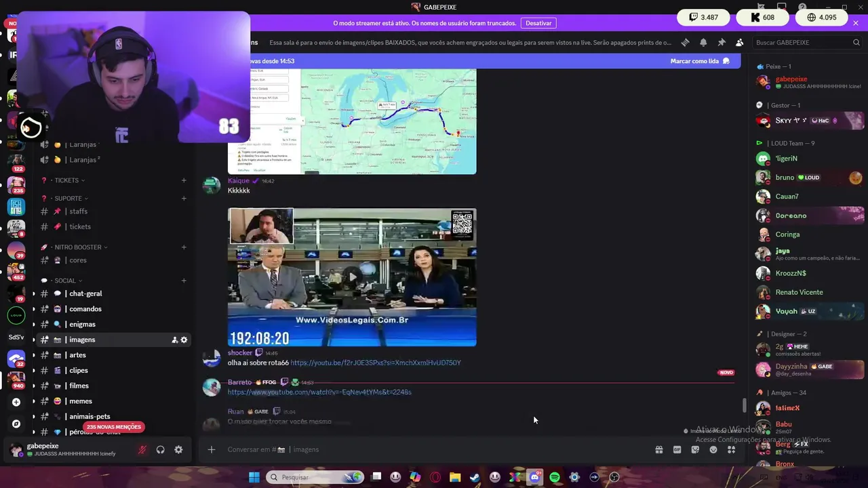
Task: Open the clipes channel
Action: (113, 370)
